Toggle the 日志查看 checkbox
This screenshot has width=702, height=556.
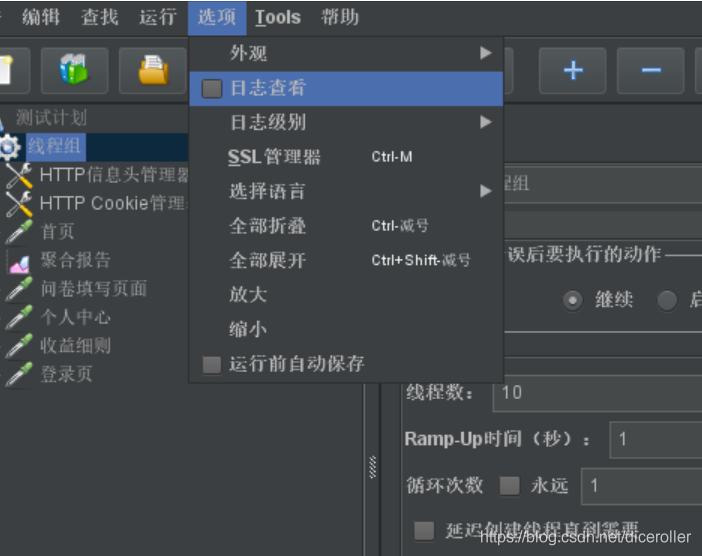[212, 89]
